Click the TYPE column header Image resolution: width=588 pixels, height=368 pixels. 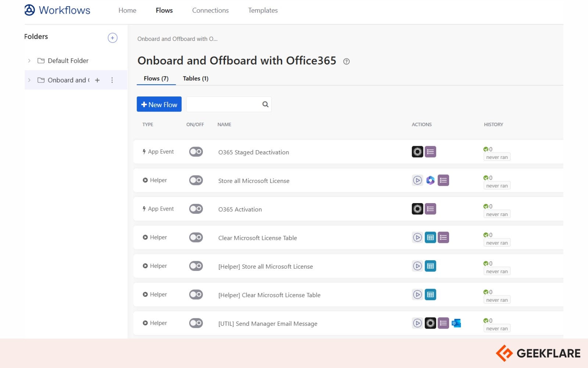pos(148,124)
